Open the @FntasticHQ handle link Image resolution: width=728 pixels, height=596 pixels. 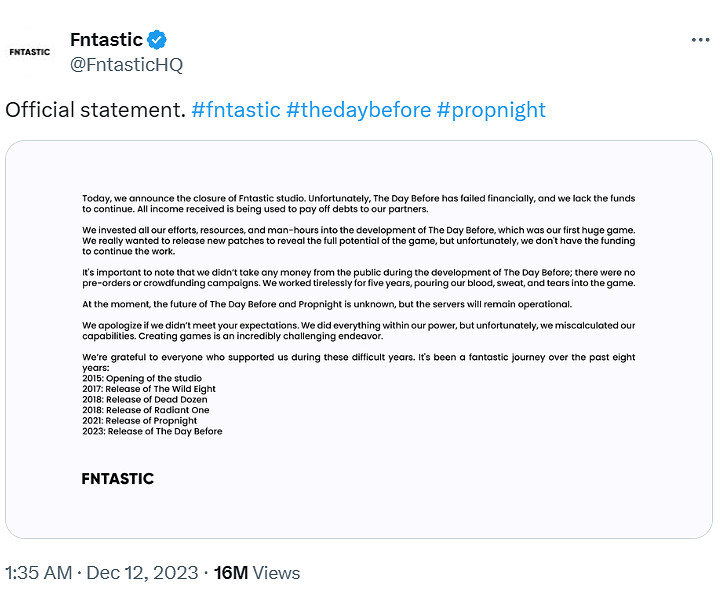(126, 65)
